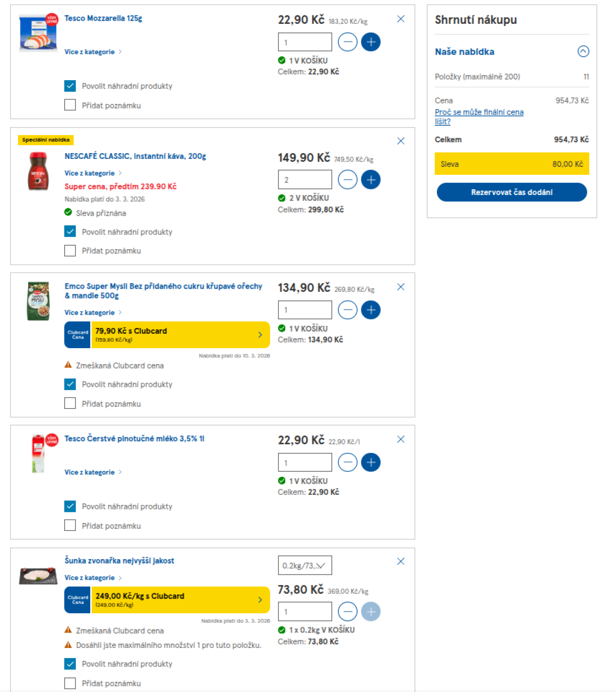Edit the quantity field for NESCAFÉ coffee
The height and width of the screenshot is (692, 616).
305,179
